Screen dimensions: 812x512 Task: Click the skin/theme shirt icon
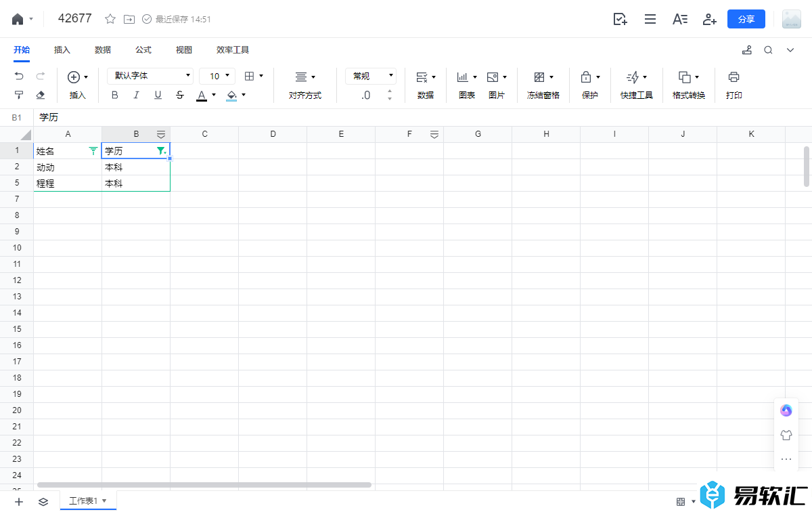tap(786, 435)
